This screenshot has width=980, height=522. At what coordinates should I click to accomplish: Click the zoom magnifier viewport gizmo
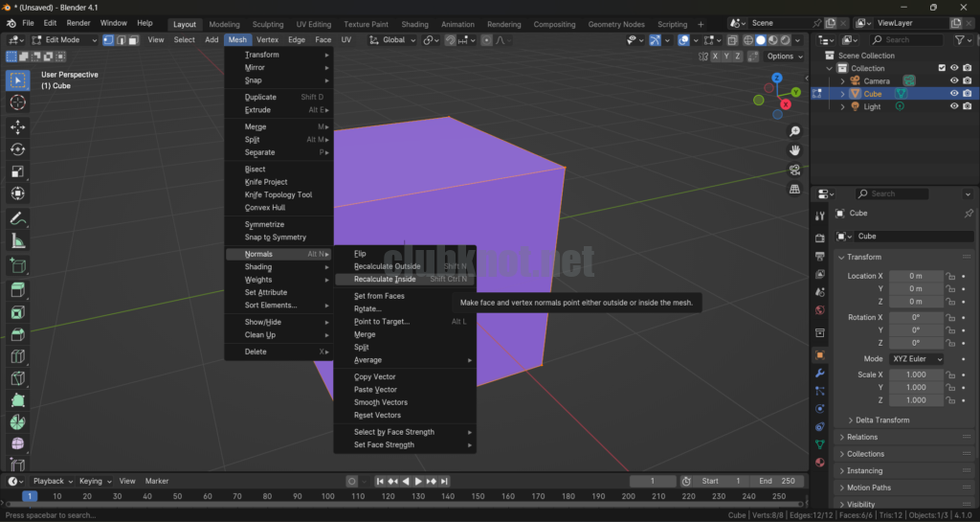[x=794, y=131]
